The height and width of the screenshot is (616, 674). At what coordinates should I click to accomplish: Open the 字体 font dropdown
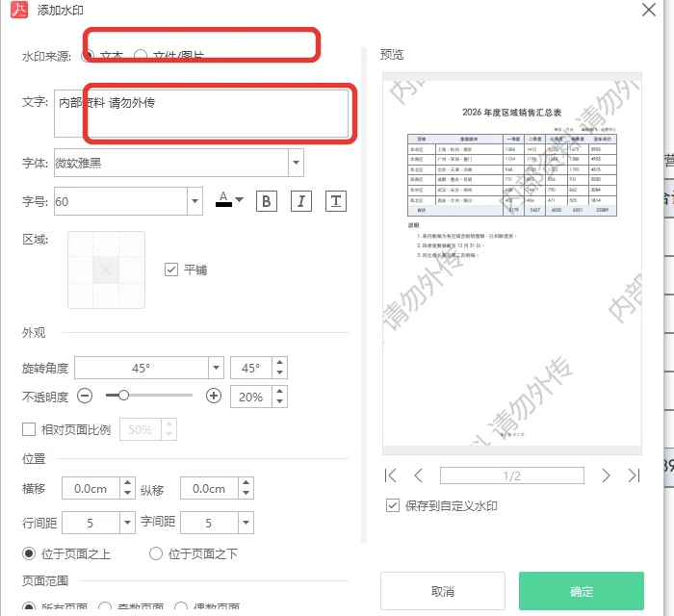pos(296,163)
